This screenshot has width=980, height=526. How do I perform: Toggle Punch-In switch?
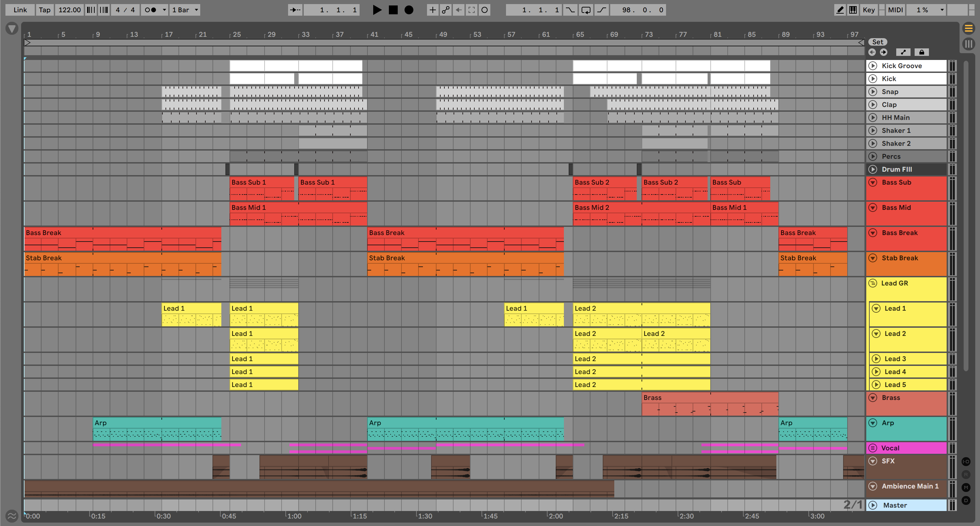570,10
